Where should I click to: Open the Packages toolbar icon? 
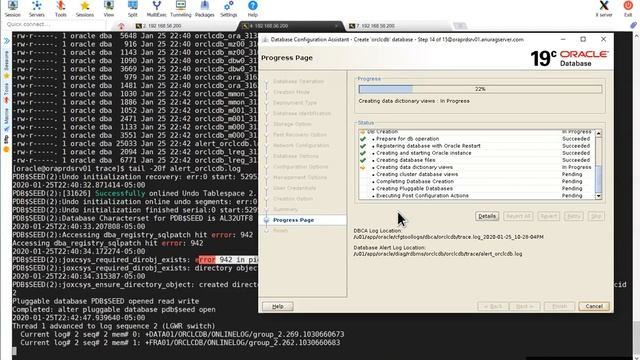click(204, 9)
